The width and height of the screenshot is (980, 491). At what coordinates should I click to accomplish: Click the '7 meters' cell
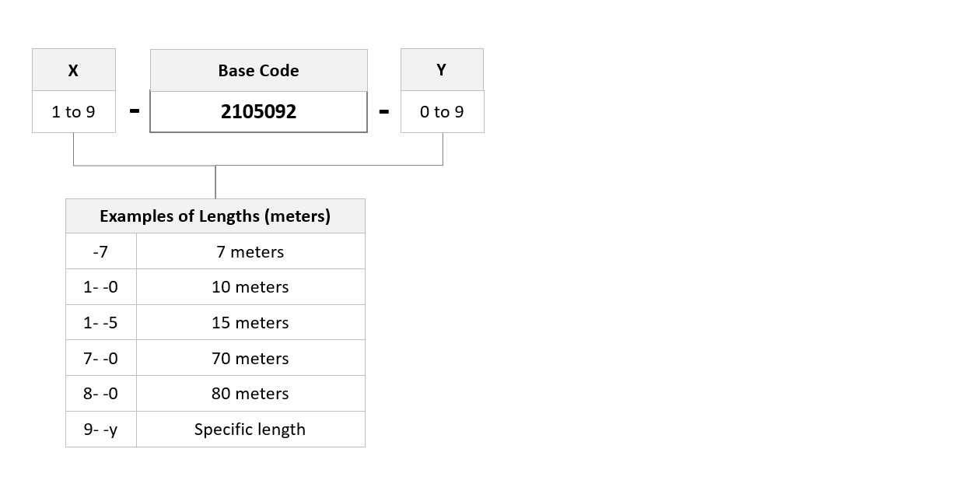point(250,251)
